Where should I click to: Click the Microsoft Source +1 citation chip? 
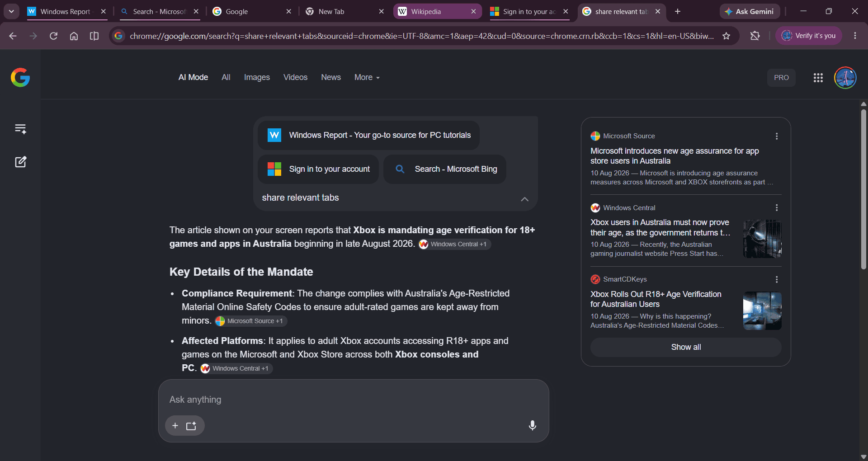pos(251,321)
